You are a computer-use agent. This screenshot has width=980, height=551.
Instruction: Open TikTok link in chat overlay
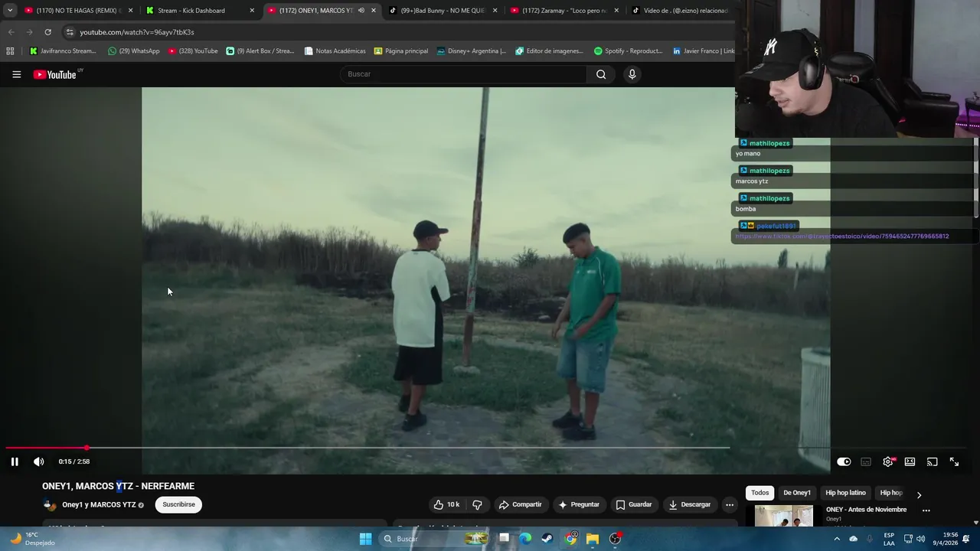842,236
